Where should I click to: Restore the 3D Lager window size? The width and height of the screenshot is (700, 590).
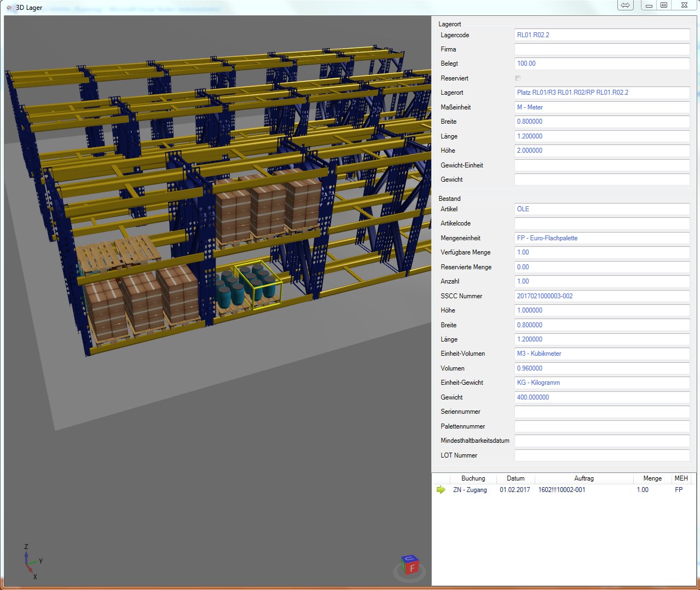pyautogui.click(x=664, y=5)
